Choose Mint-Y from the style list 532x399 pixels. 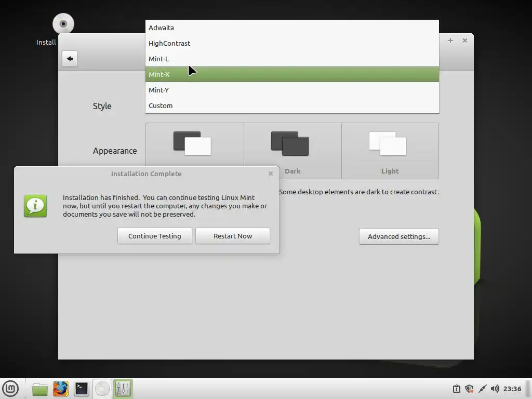292,90
